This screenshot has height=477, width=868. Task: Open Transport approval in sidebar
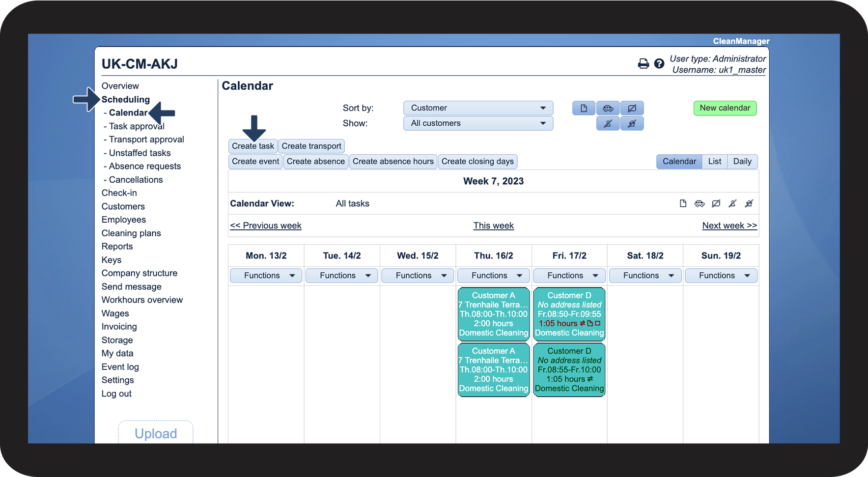coord(146,140)
